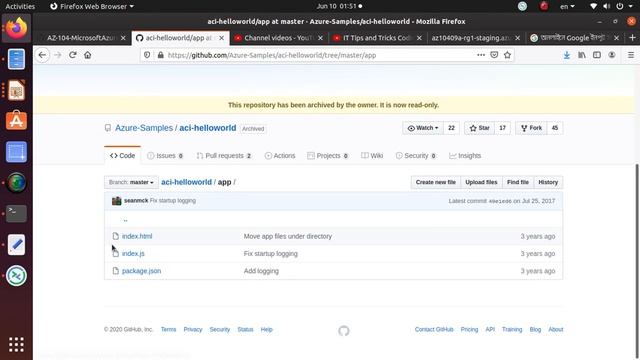Switch to the Code tab
Image resolution: width=640 pixels, height=360 pixels.
click(122, 156)
